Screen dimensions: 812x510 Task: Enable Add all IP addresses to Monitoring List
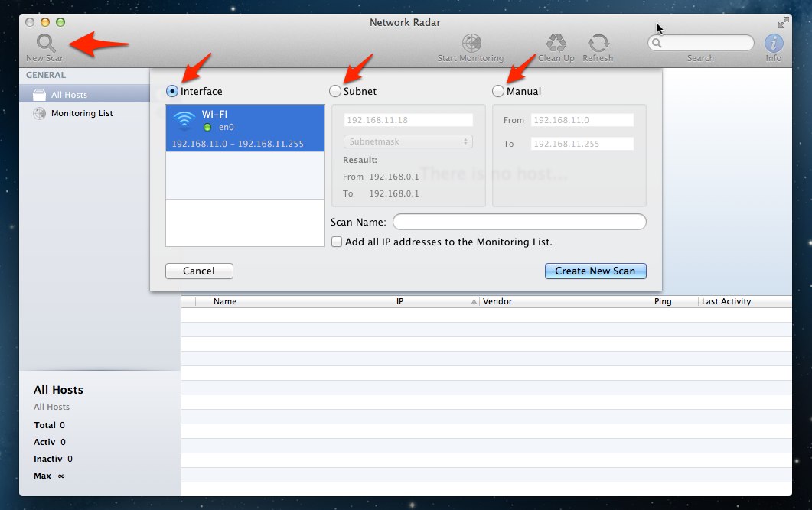point(337,242)
